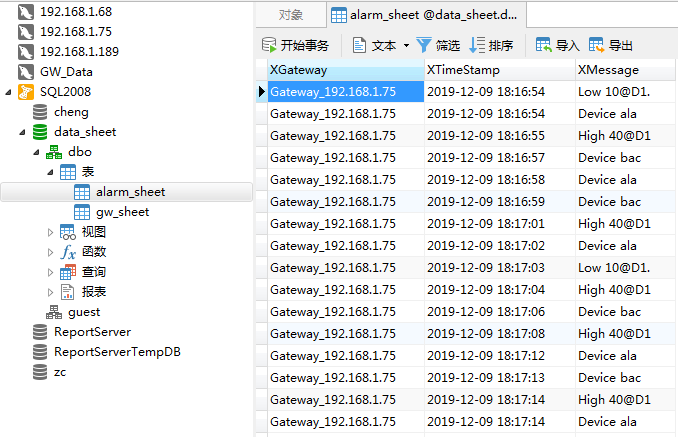Click the row selector arrow of first row
Viewport: 678px width, 437px height.
coord(262,92)
